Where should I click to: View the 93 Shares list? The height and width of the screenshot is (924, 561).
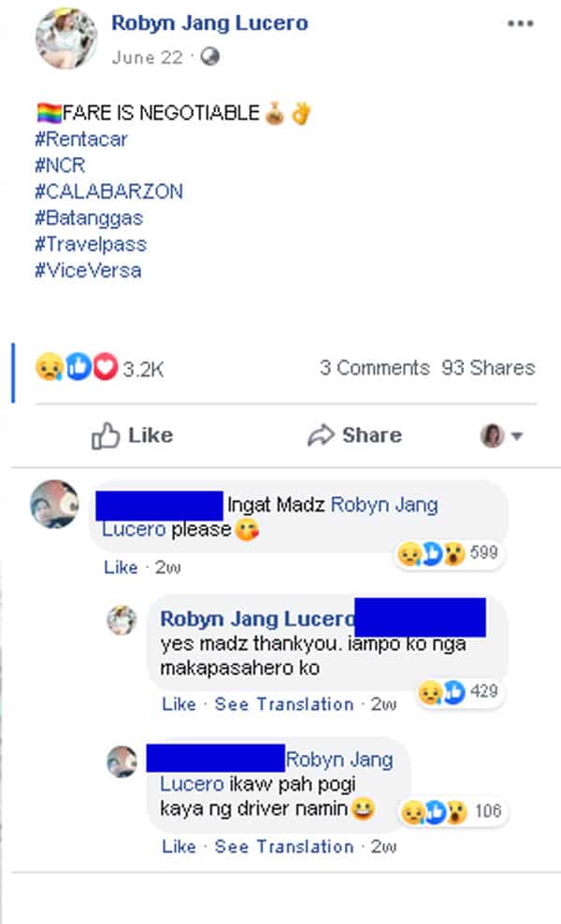488,368
